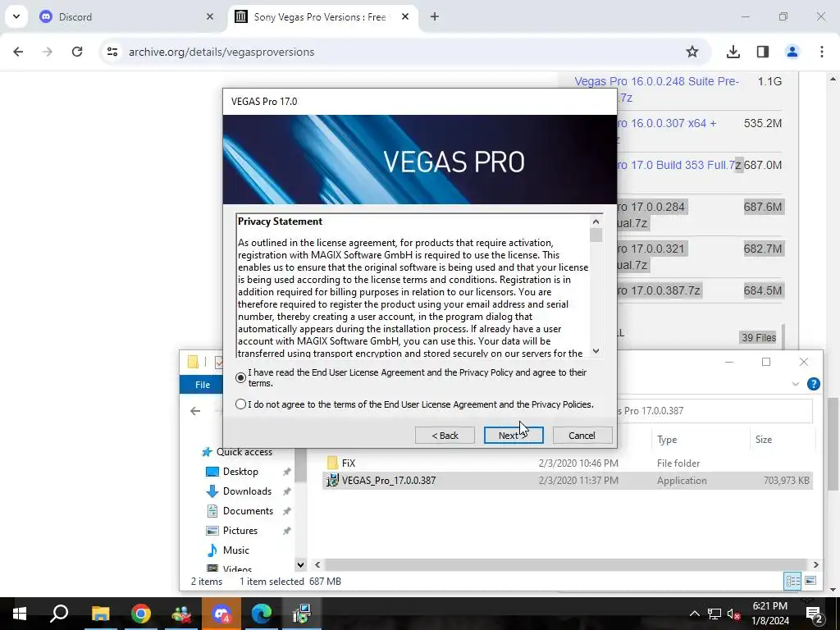Open File Explorer from taskbar

point(100,614)
